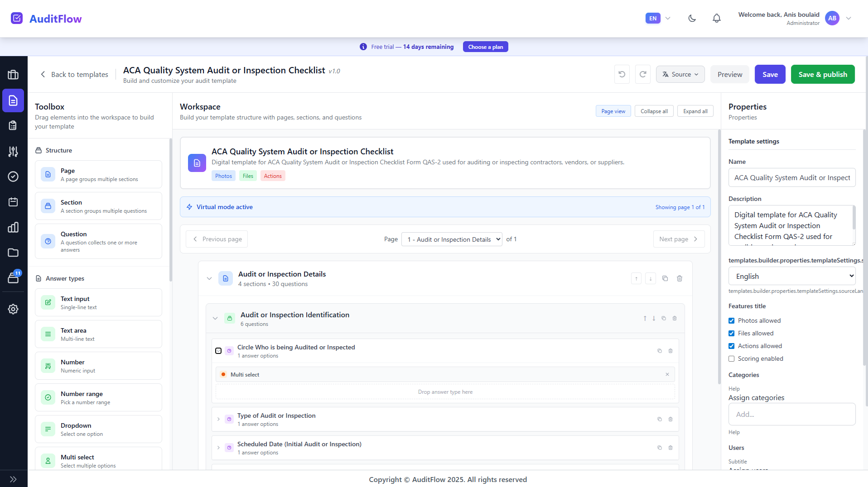Duplicate the Audit or Inspection Details page
The image size is (868, 487).
click(x=665, y=278)
